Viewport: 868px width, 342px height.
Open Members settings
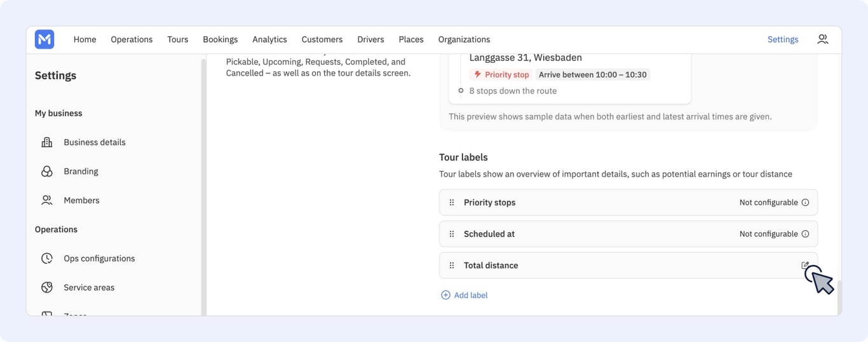coord(81,200)
